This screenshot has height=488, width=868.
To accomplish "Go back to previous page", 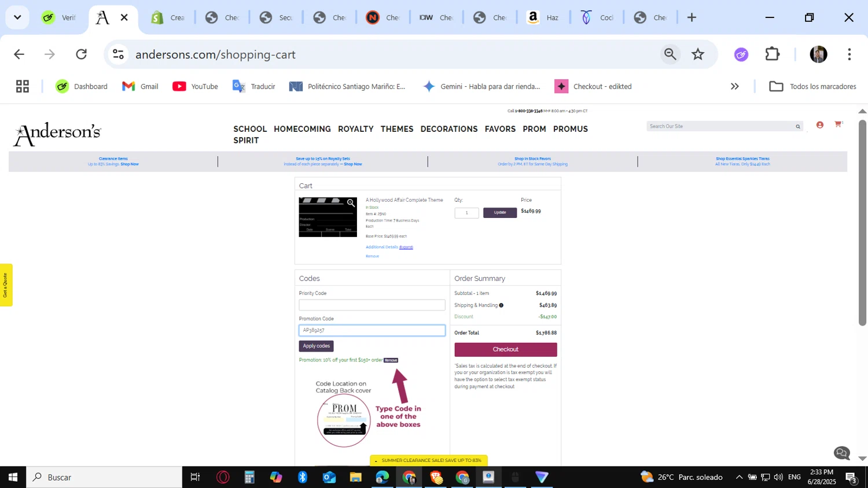I will [x=19, y=54].
